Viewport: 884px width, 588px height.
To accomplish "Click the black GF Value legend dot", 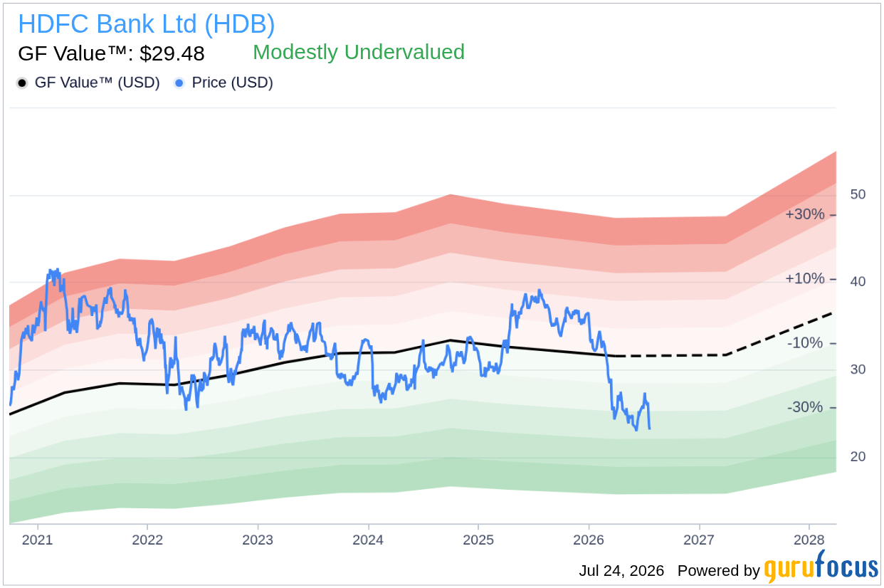I will click(x=22, y=83).
